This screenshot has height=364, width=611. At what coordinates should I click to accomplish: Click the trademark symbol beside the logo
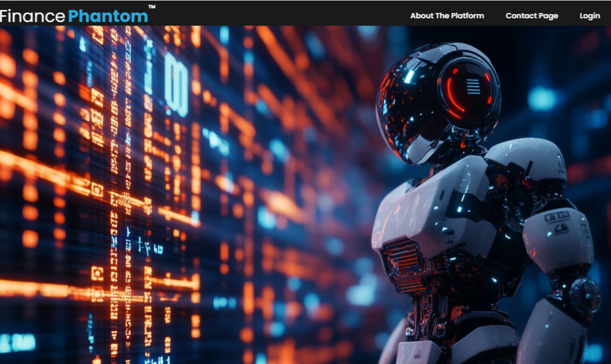(151, 7)
